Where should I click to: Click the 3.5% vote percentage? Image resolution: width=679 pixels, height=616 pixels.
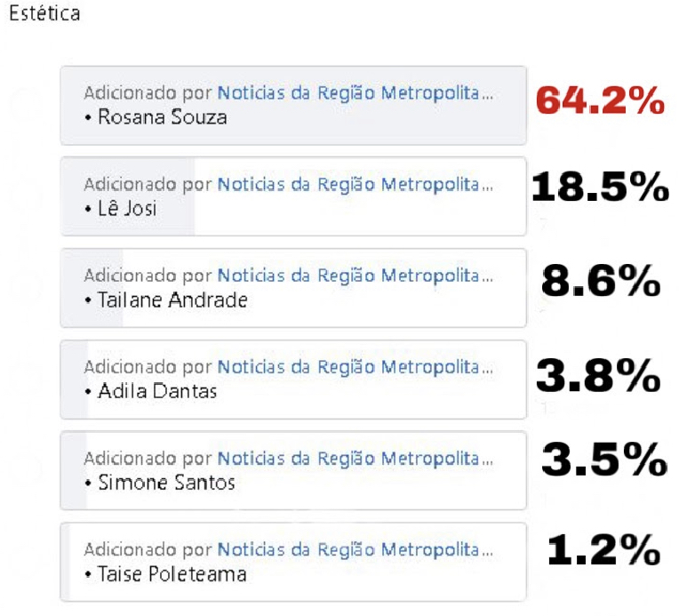(x=603, y=460)
